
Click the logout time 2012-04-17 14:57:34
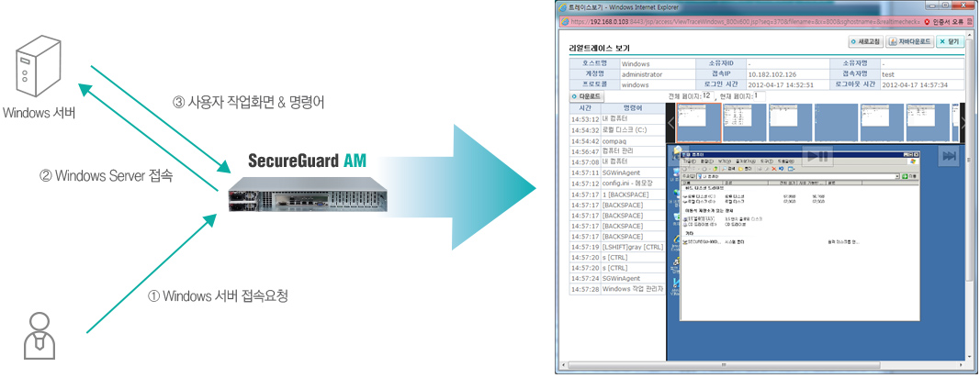click(x=915, y=84)
